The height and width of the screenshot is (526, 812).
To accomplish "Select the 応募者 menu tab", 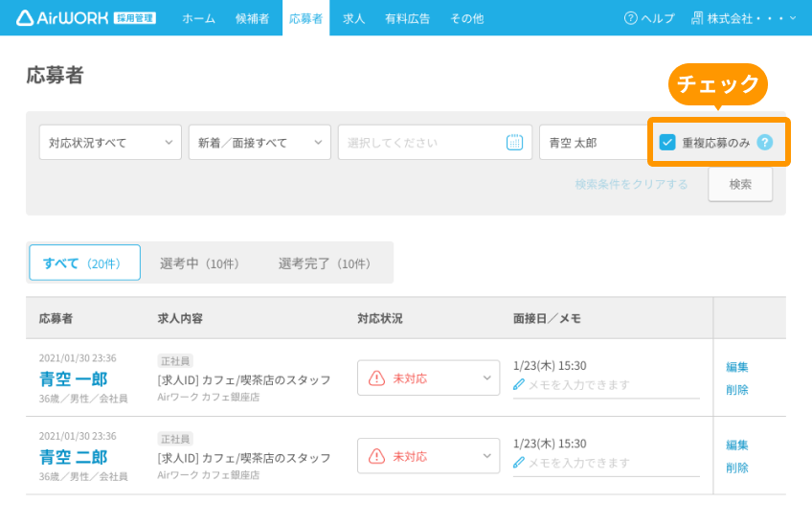I will [306, 18].
